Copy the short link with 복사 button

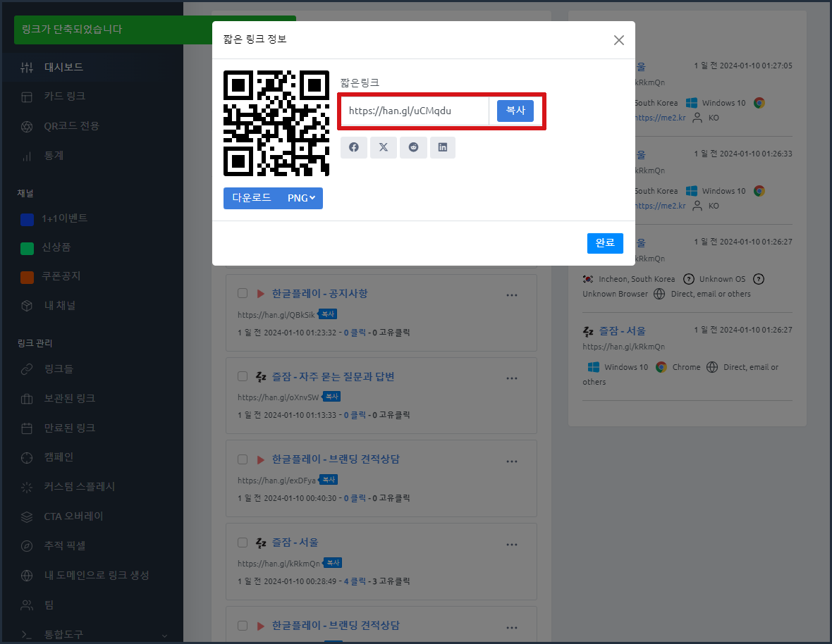515,111
